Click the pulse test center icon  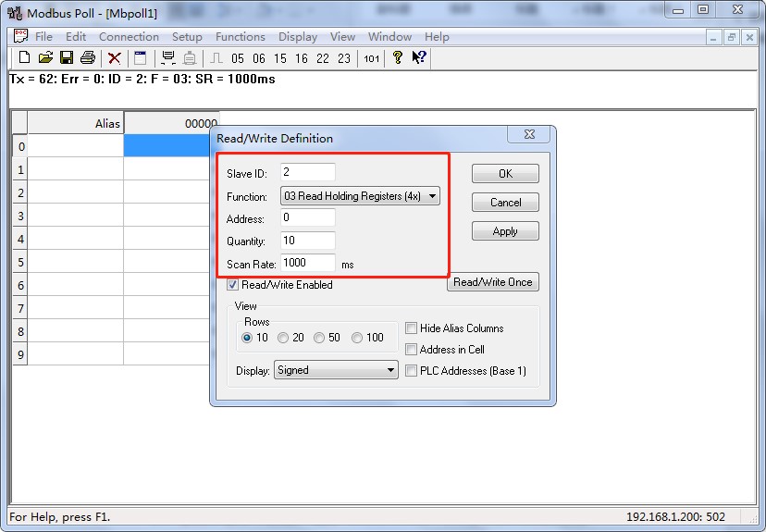click(216, 58)
